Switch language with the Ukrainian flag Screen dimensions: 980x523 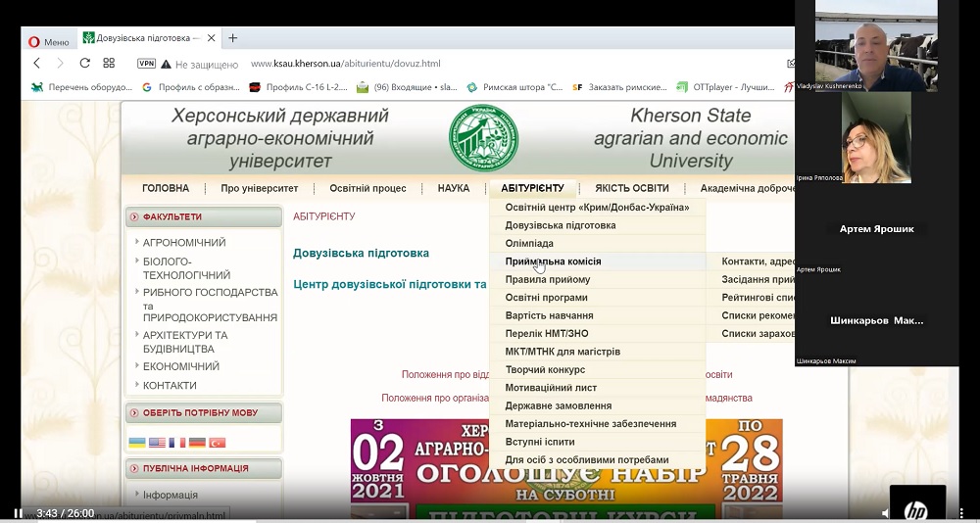[x=137, y=443]
